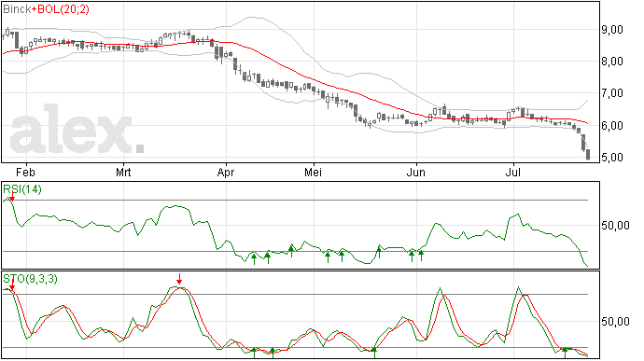The height and width of the screenshot is (361, 644).
Task: Click the alex watermark logo
Action: click(x=77, y=130)
